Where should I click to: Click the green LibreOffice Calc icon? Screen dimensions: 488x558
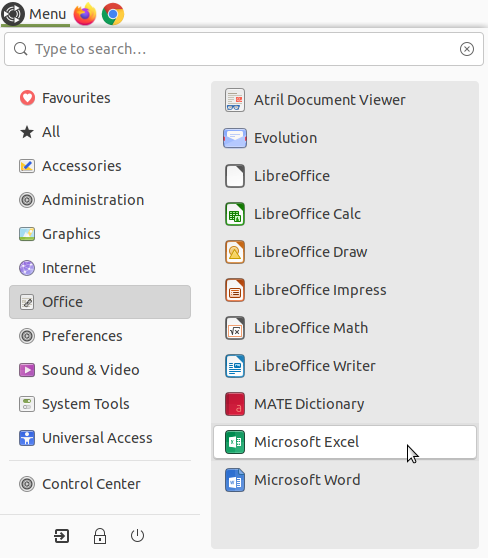pos(235,214)
